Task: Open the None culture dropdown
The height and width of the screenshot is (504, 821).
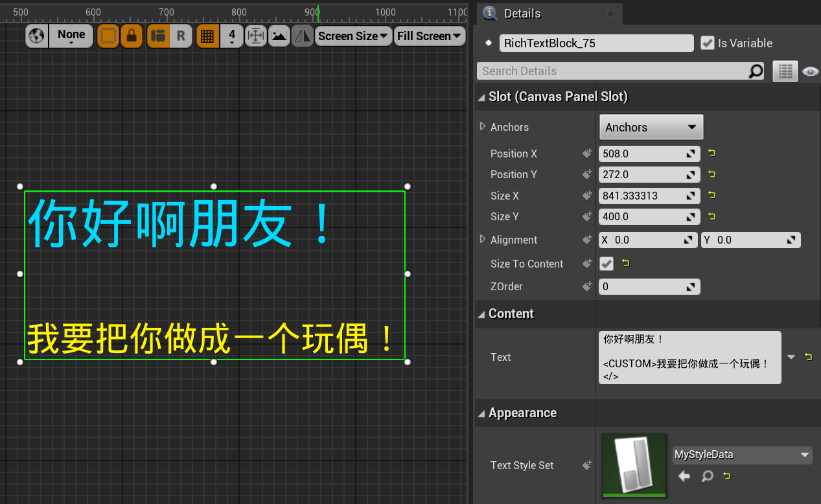Action: [x=71, y=36]
